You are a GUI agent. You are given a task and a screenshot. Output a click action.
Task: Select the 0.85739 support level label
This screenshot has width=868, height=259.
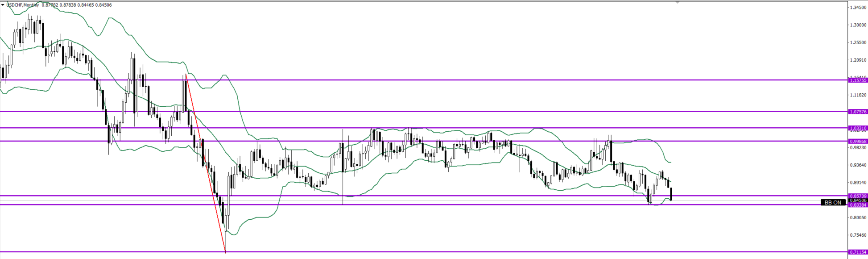coord(858,196)
